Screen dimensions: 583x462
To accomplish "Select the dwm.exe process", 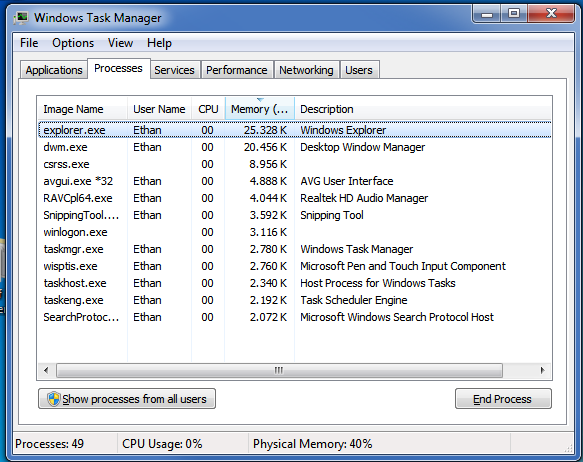I will [294, 147].
